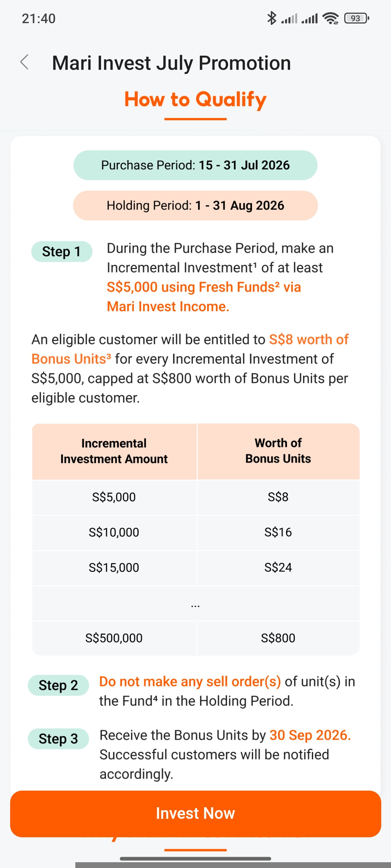Tap the Step 3 badge
This screenshot has width=391, height=868.
(x=58, y=739)
